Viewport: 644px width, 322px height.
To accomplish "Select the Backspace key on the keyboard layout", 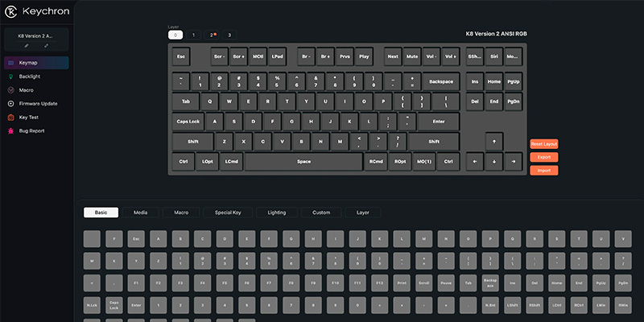I will pyautogui.click(x=441, y=82).
